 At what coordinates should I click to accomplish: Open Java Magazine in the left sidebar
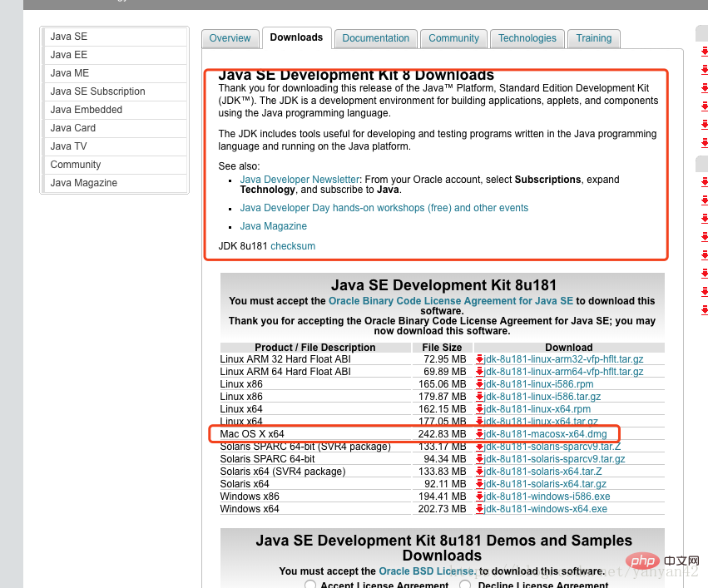click(x=115, y=183)
